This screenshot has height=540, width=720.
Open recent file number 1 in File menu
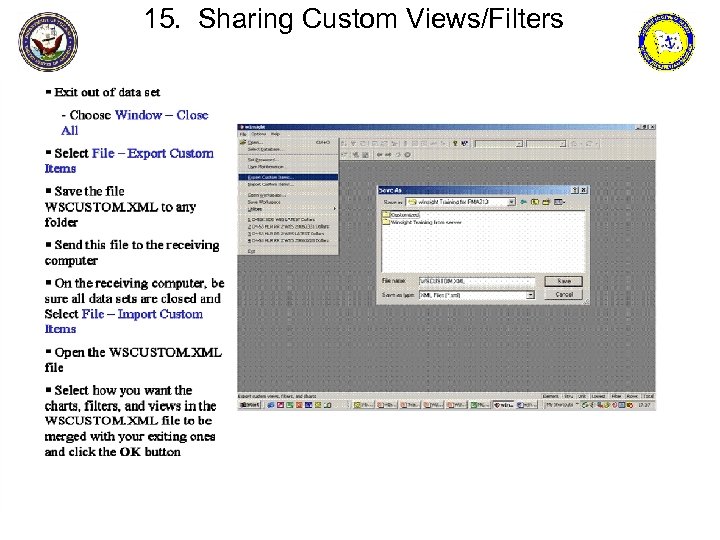[288, 219]
